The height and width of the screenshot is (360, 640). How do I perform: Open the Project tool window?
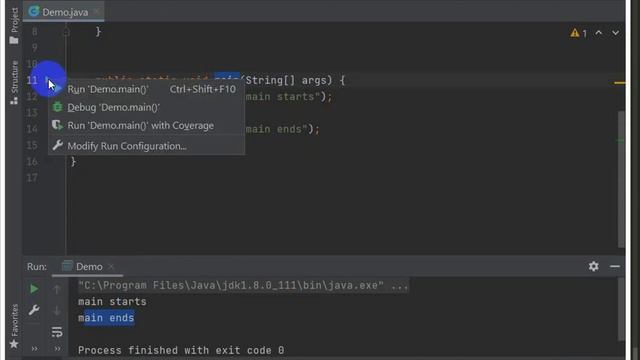pyautogui.click(x=14, y=25)
